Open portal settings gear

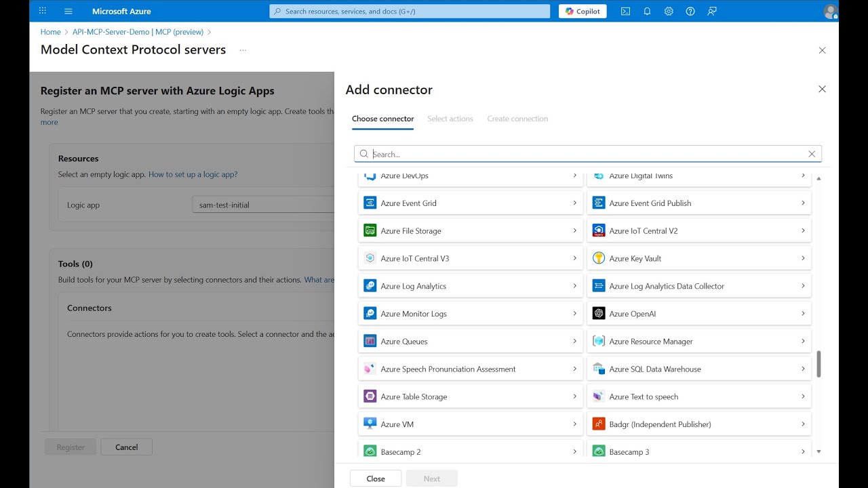point(669,11)
